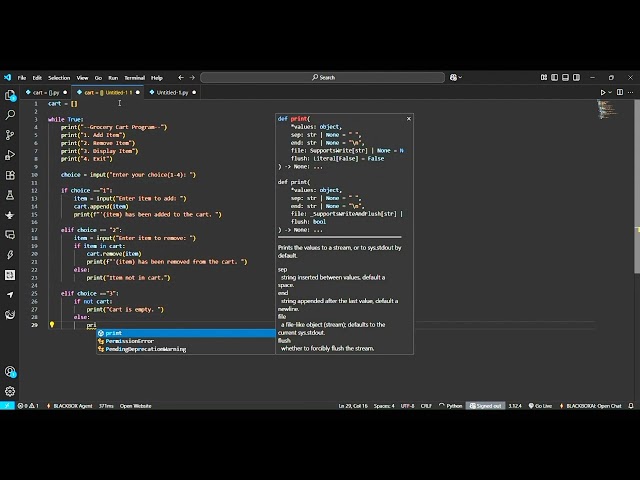
Task: Click the Signed out status item
Action: click(x=485, y=406)
